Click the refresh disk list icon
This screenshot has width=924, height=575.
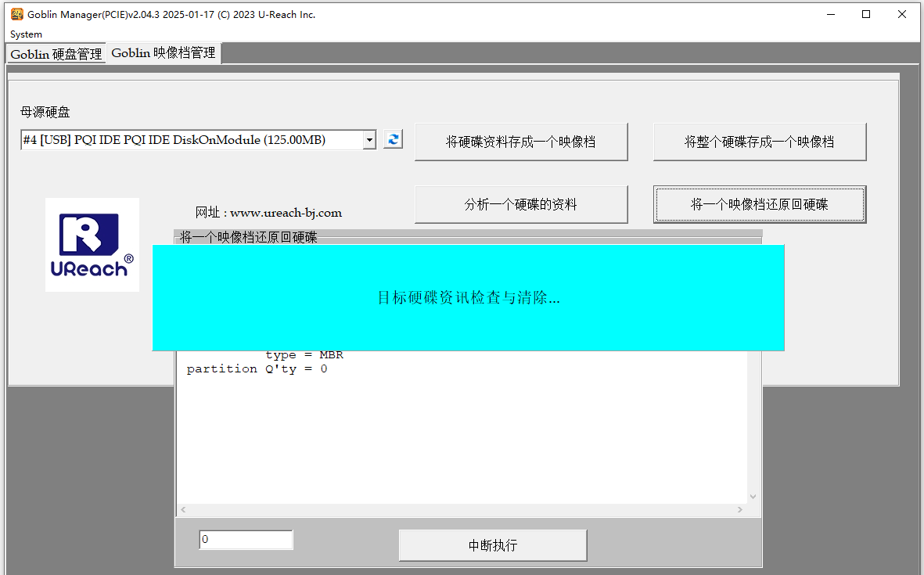(x=393, y=139)
